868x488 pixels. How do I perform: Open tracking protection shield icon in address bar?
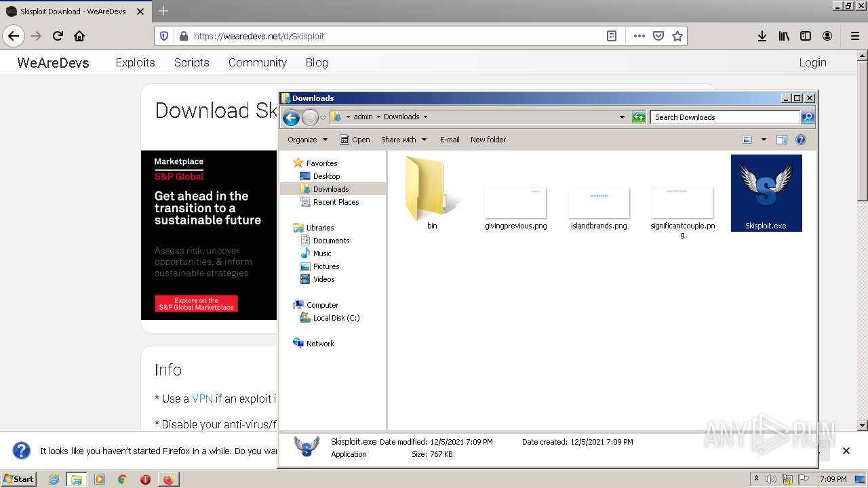(164, 36)
